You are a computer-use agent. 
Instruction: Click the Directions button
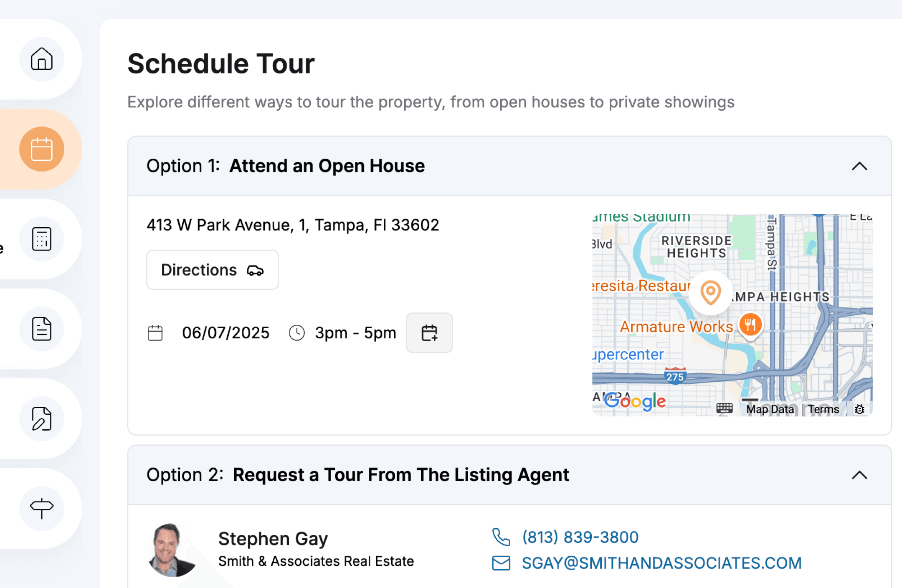tap(213, 270)
